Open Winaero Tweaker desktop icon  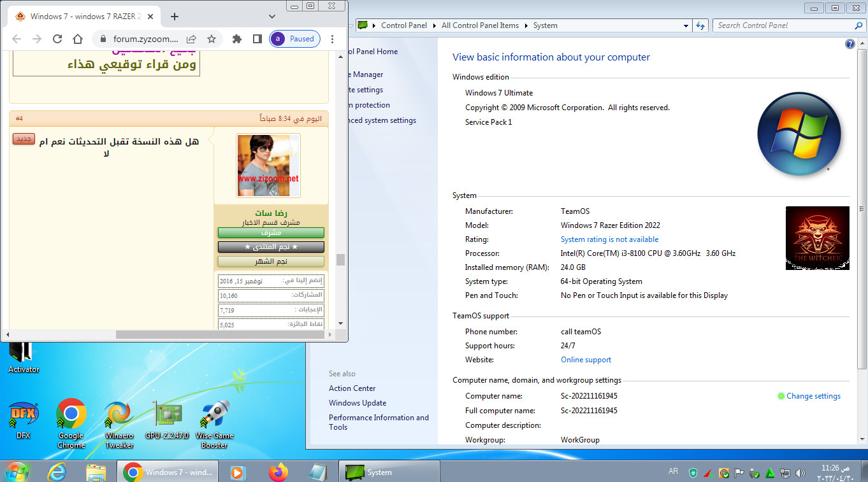coord(119,424)
